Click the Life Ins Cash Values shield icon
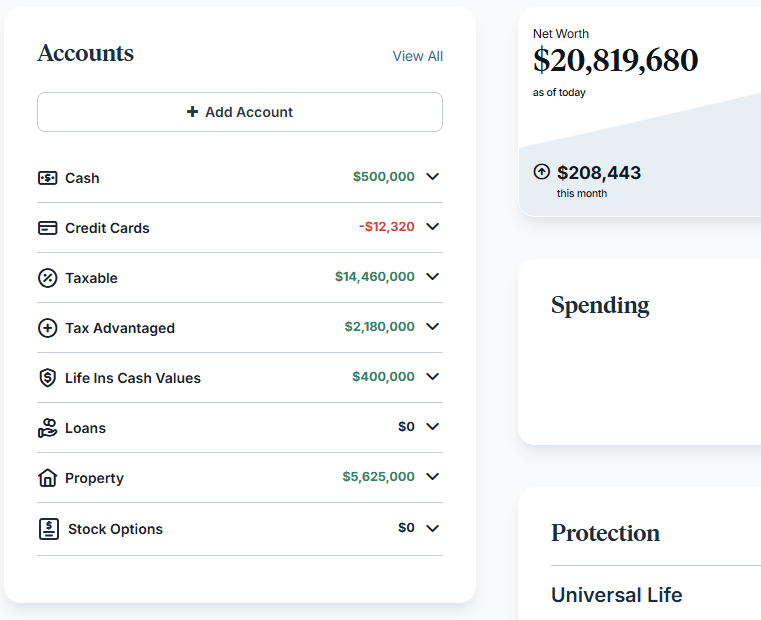This screenshot has width=761, height=620. pos(47,378)
